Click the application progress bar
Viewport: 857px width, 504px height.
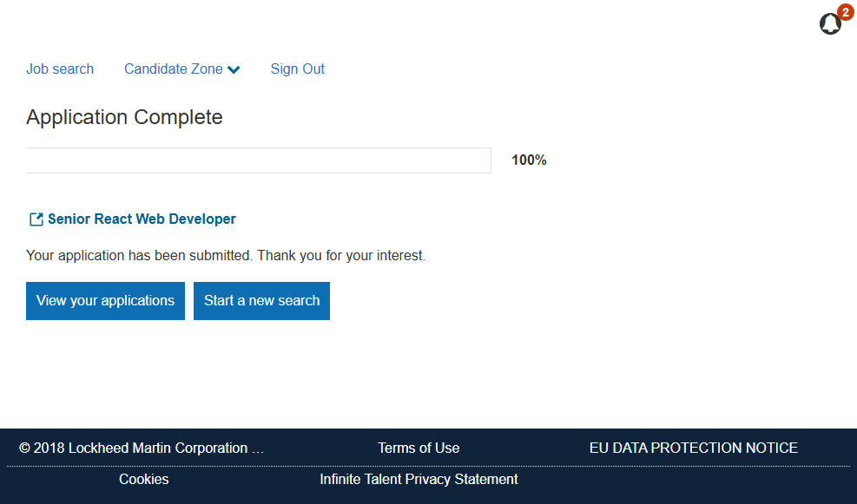[258, 160]
